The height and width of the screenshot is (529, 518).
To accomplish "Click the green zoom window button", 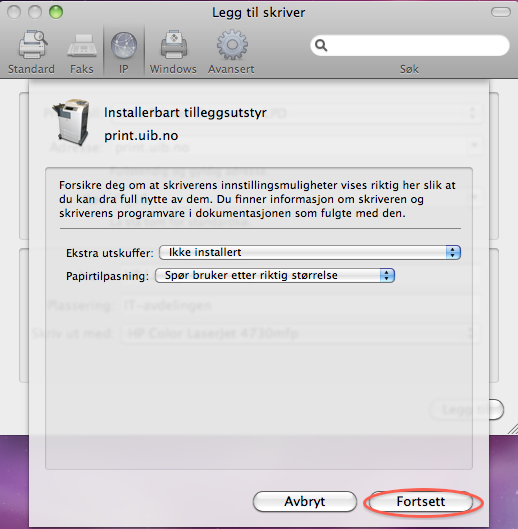I will tap(56, 12).
